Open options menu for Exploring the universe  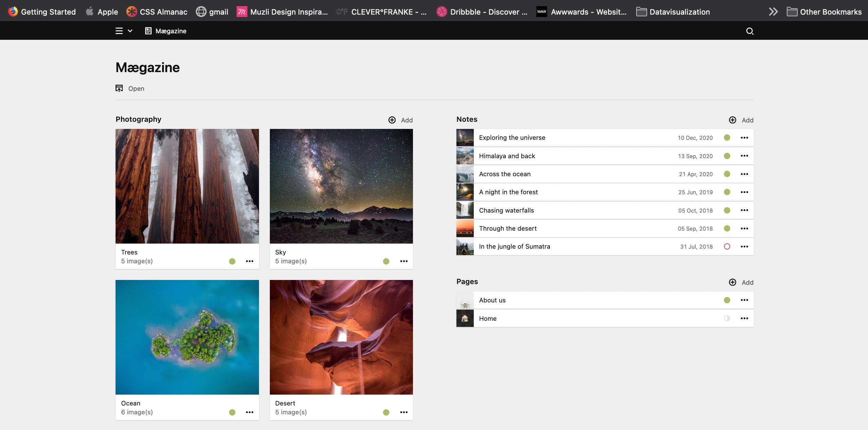tap(744, 138)
